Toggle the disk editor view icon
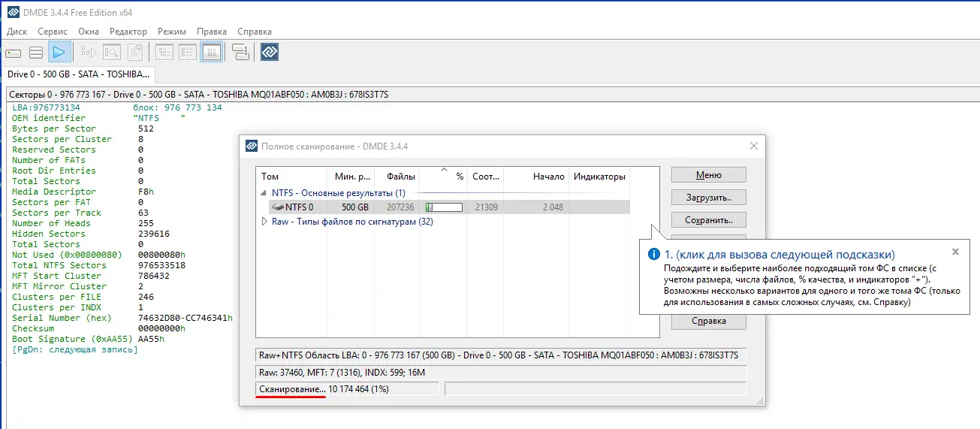The height and width of the screenshot is (429, 980). click(x=211, y=53)
